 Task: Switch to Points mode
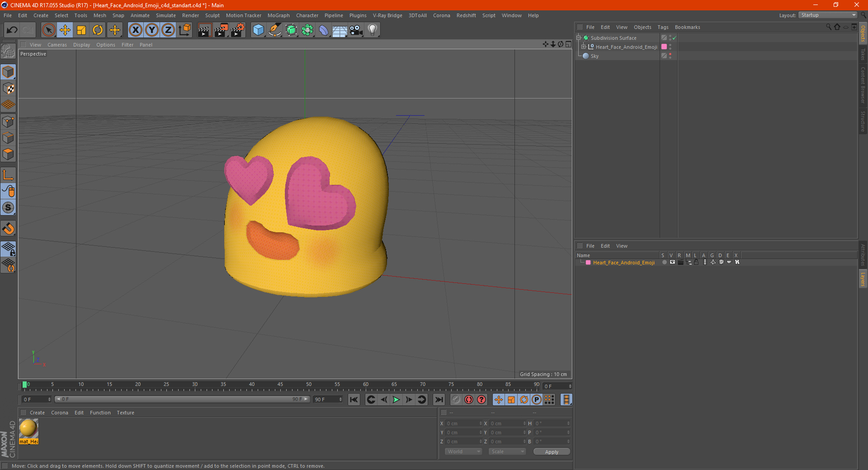(x=8, y=122)
